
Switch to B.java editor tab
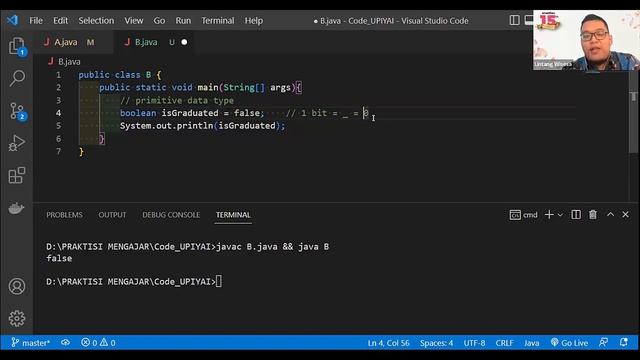coord(153,42)
